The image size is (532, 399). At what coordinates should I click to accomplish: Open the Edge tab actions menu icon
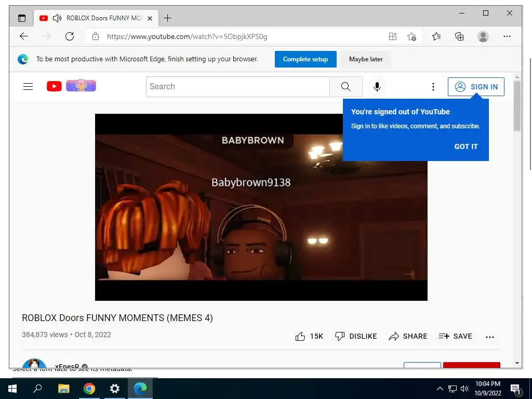22,18
